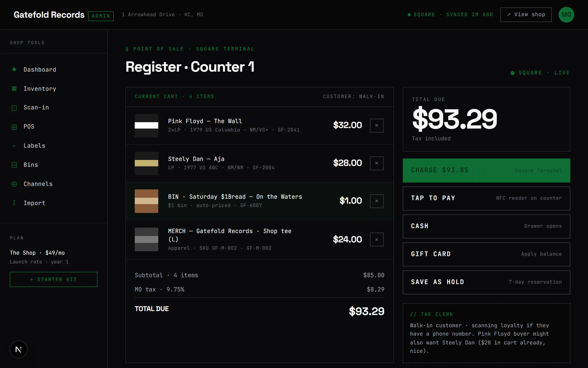Image resolution: width=588 pixels, height=368 pixels.
Task: Click The Shop $49/mo plan text
Action: point(37,253)
